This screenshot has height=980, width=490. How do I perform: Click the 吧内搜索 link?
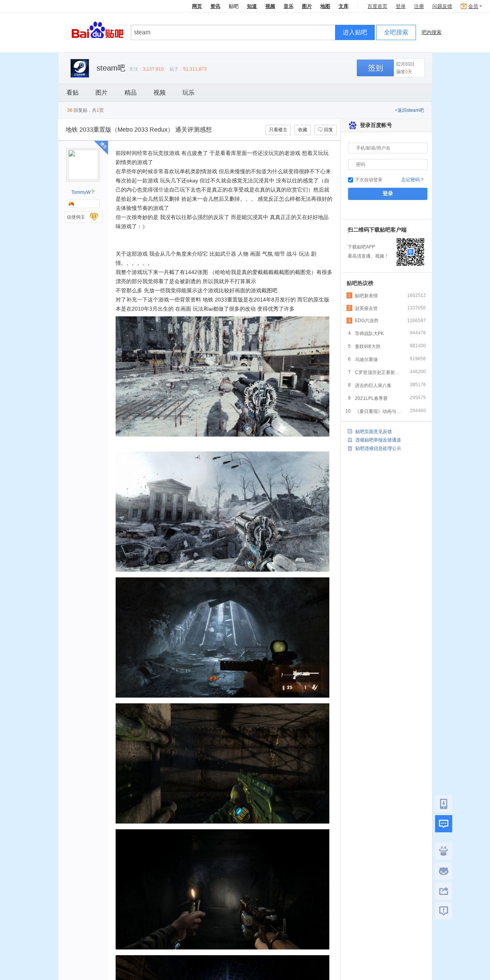(432, 32)
